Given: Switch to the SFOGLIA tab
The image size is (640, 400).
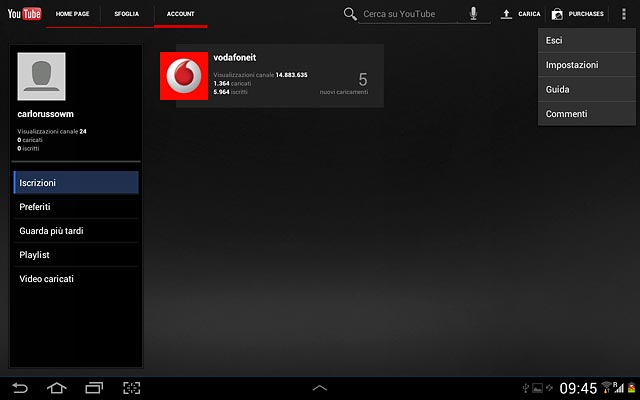Looking at the screenshot, I should tap(127, 14).
